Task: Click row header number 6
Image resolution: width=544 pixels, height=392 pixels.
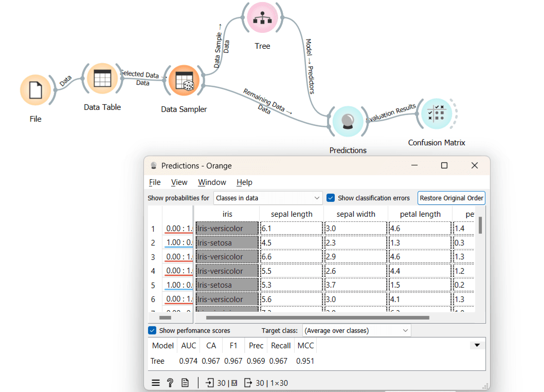Action: [x=153, y=300]
